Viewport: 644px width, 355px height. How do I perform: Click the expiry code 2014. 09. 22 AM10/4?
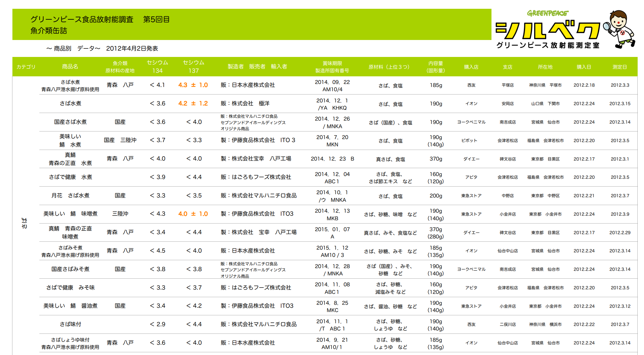(x=332, y=86)
